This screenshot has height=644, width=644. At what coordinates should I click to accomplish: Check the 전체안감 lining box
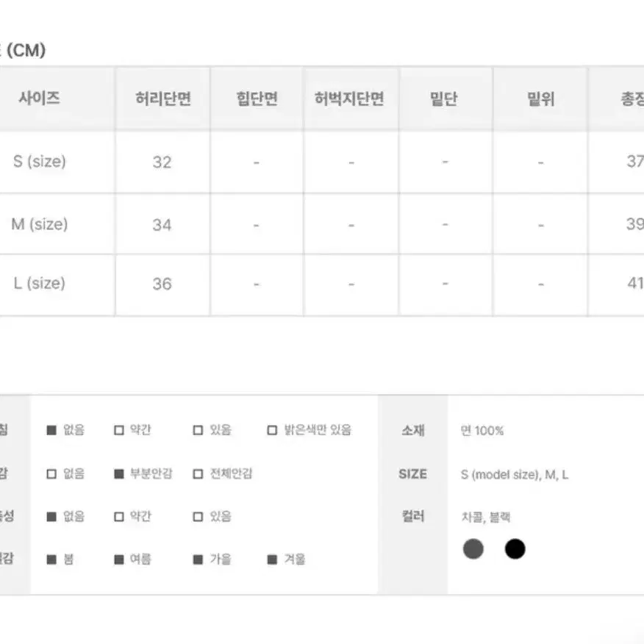point(198,474)
